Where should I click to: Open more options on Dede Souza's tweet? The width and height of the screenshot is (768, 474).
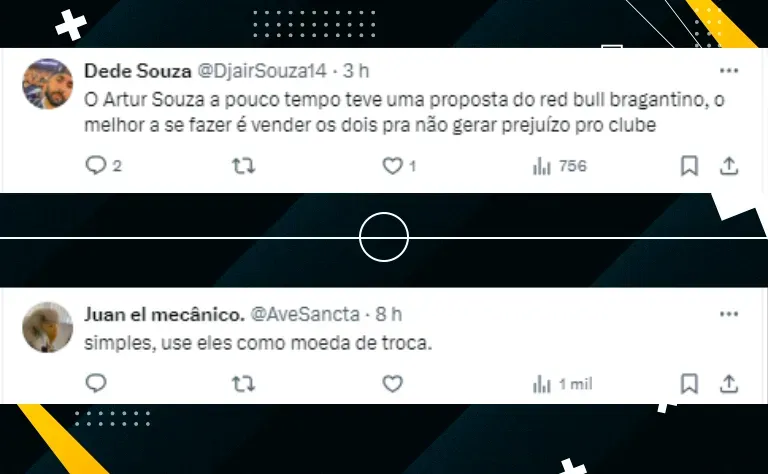729,71
